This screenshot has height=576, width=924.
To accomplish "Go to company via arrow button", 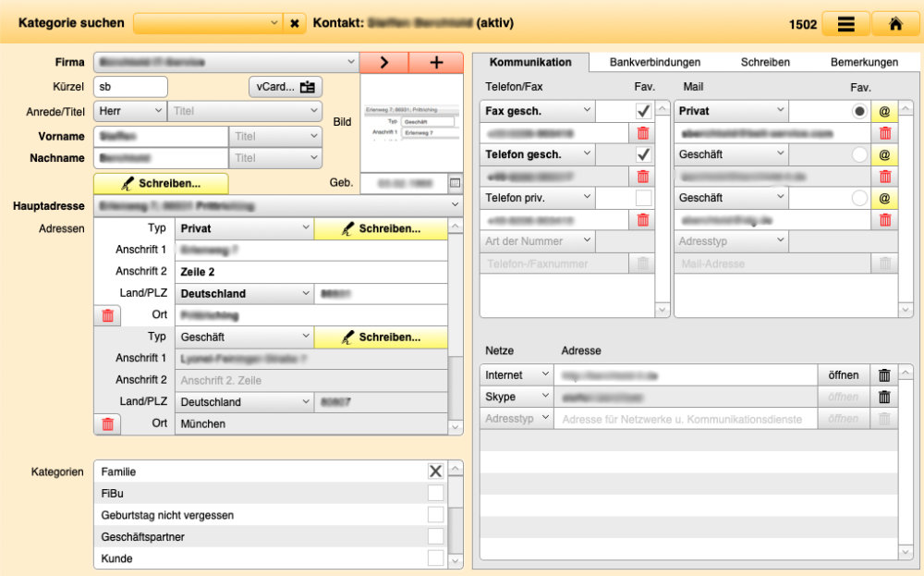I will 384,63.
